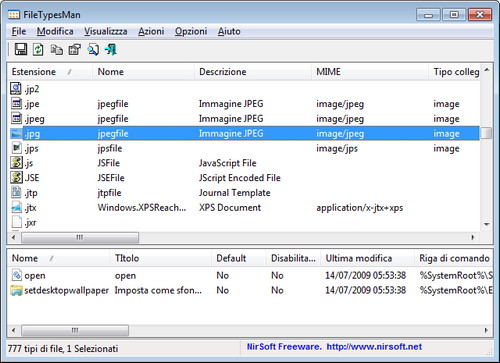Open the Properties toolbar icon
This screenshot has width=500, height=363.
tap(74, 50)
